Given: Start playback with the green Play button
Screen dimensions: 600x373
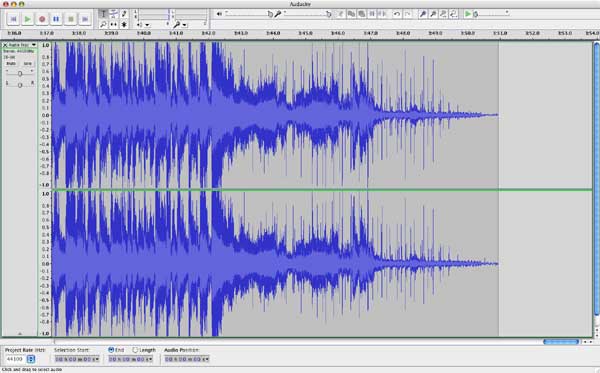Looking at the screenshot, I should pyautogui.click(x=28, y=18).
